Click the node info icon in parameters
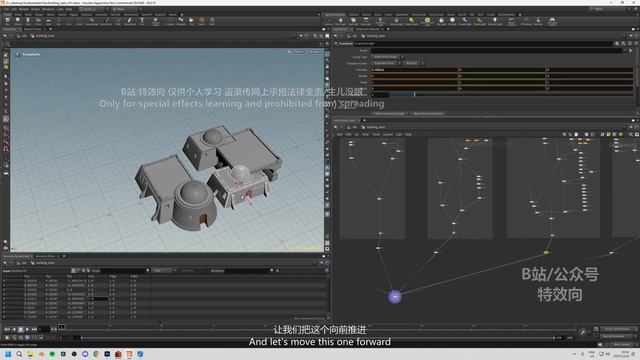Viewport: 640px width, 360px height. (630, 43)
